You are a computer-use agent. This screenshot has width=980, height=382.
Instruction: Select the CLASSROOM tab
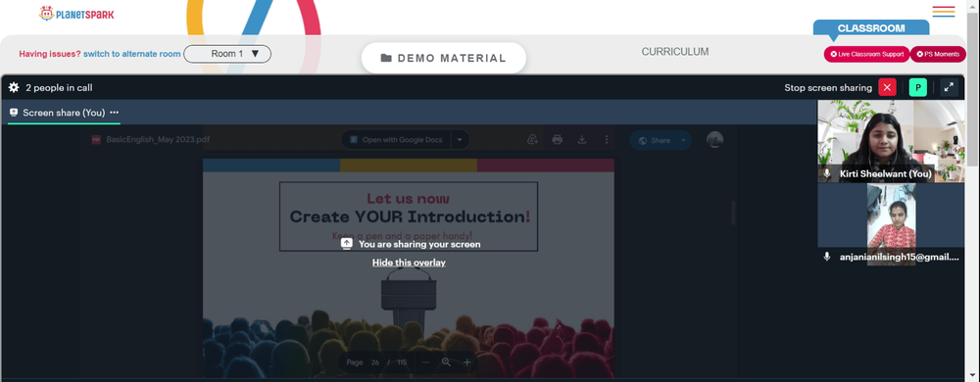(x=871, y=28)
